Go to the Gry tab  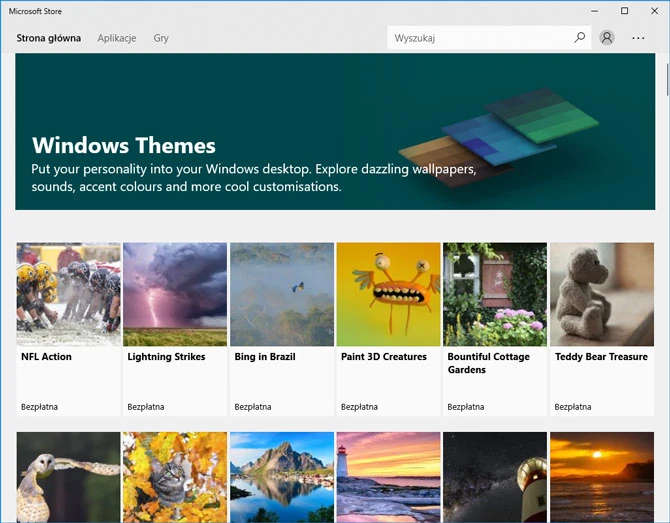click(161, 38)
